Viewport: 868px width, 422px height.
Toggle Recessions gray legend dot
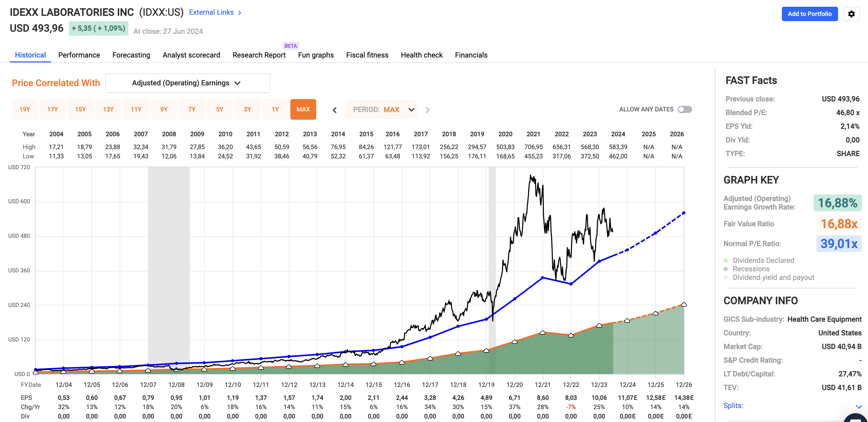point(726,269)
